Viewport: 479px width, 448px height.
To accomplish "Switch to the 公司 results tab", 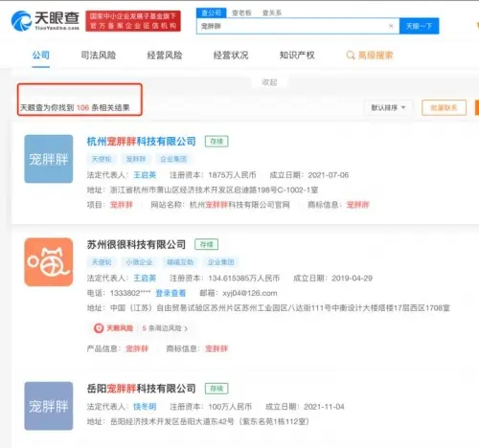I will [x=41, y=56].
